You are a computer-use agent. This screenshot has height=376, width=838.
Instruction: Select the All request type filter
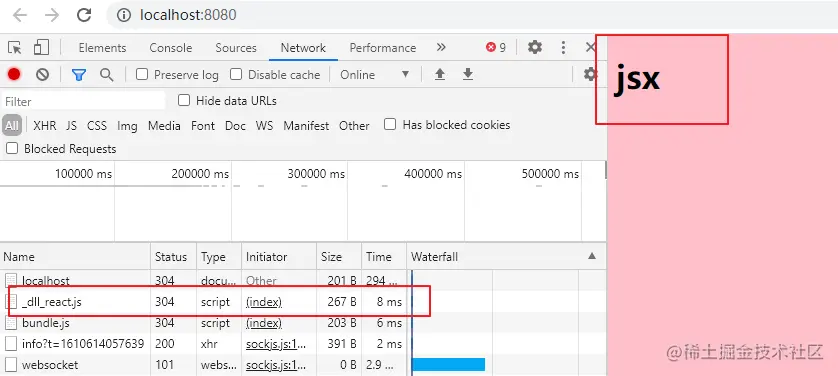click(x=12, y=126)
